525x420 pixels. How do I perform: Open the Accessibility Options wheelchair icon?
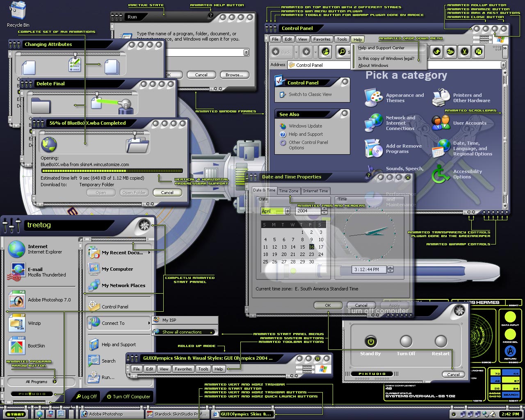(x=441, y=174)
